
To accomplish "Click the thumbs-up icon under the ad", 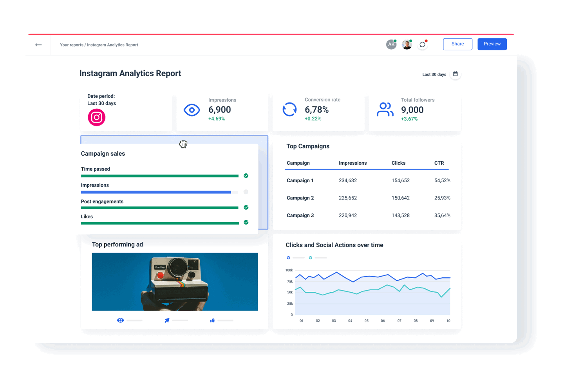I will click(x=212, y=320).
